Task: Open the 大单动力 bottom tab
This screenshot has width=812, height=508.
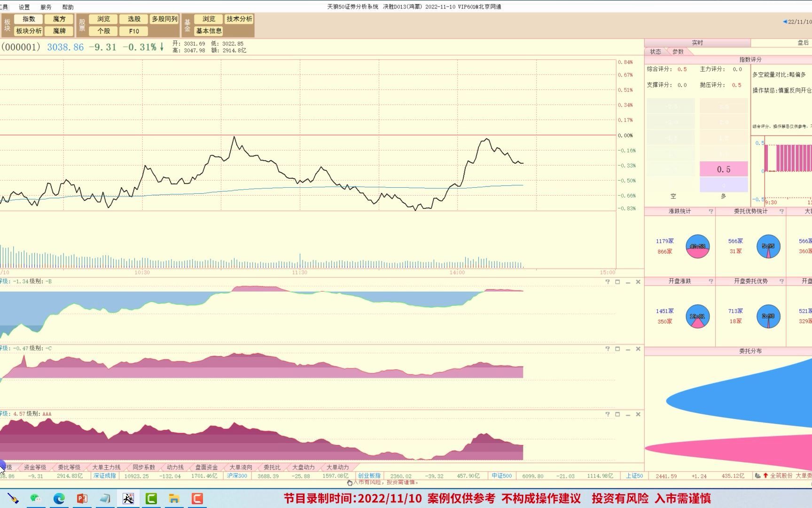Action: click(x=337, y=467)
